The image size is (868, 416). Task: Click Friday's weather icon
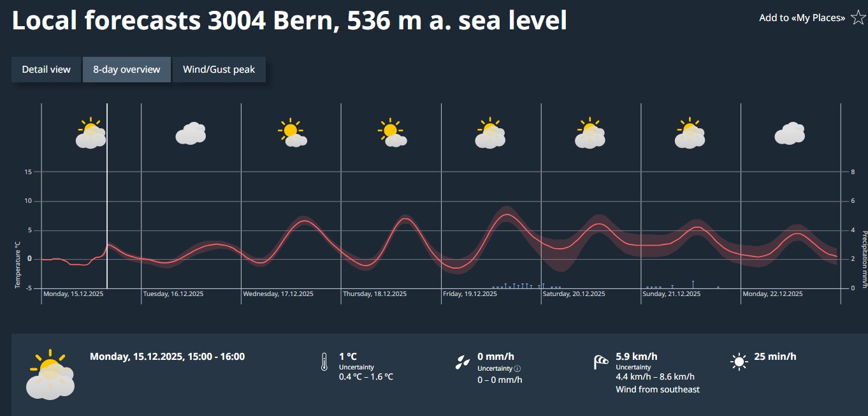point(491,133)
